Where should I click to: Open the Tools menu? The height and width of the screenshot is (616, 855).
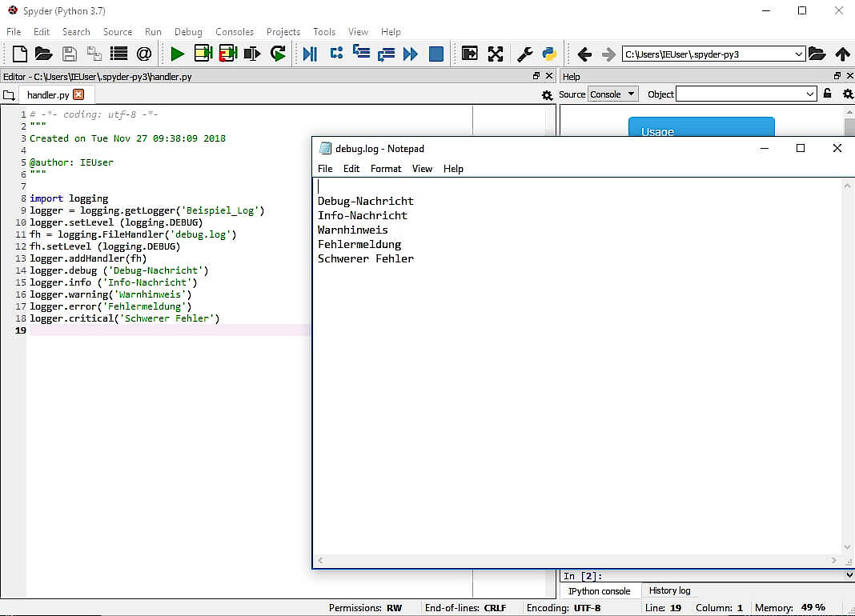[x=324, y=32]
